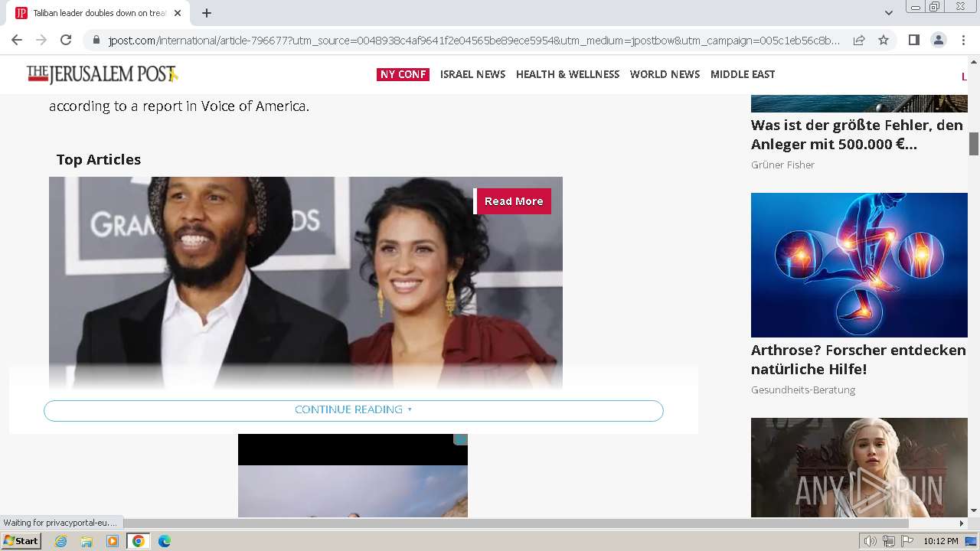Open the media player taskbar icon
The height and width of the screenshot is (551, 980).
pos(113,541)
